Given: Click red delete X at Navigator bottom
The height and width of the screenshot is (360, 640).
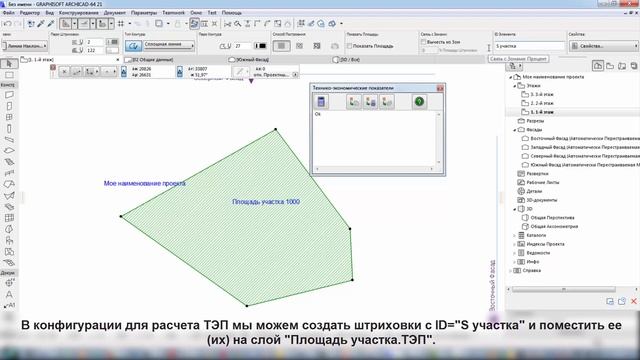Looking at the screenshot, I should point(633,301).
